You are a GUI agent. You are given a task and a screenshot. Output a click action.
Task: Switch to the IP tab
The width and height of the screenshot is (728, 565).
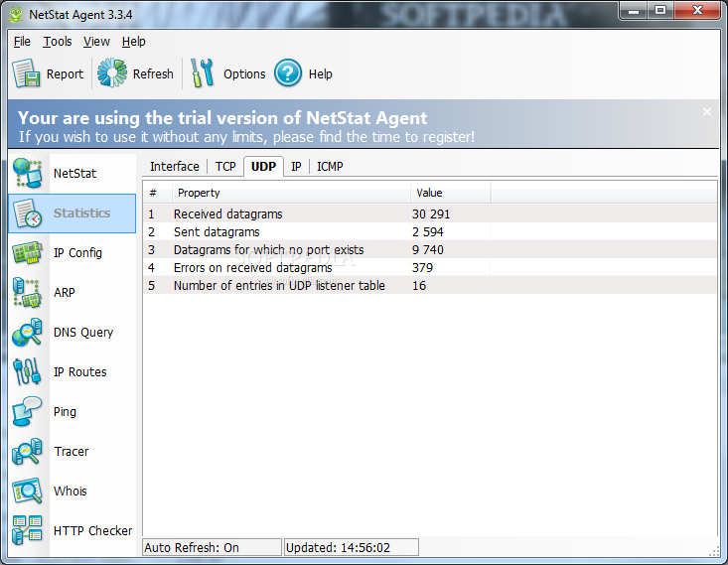(296, 166)
